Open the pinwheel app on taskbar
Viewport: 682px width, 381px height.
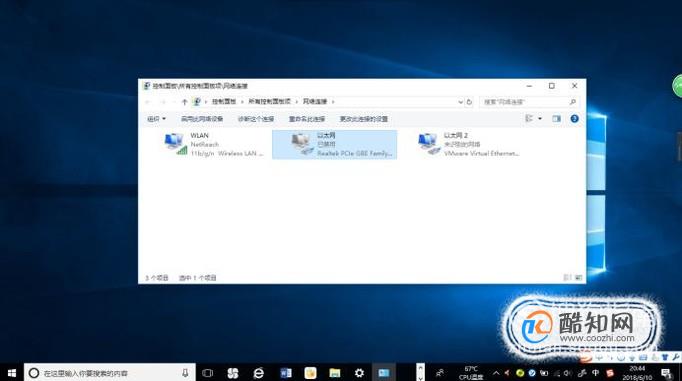233,373
